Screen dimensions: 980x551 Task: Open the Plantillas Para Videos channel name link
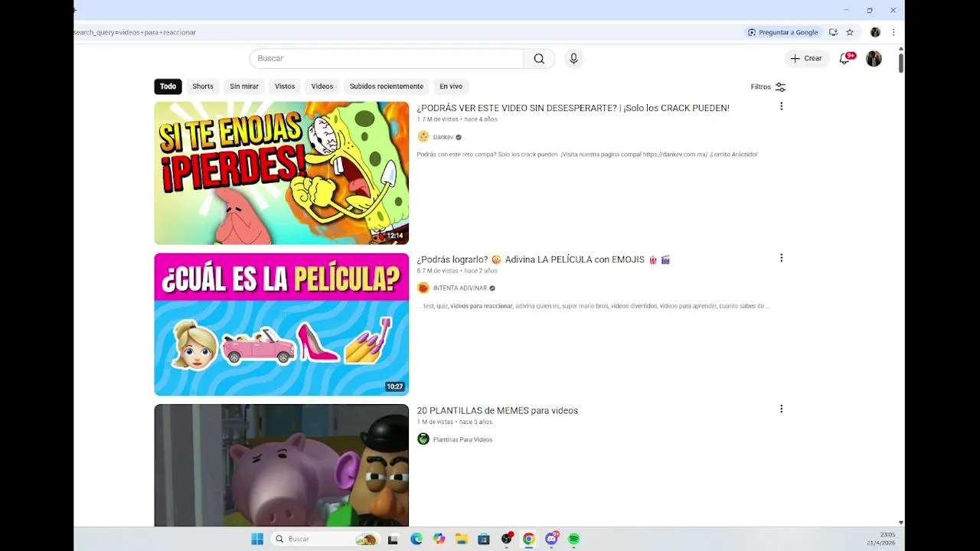pyautogui.click(x=462, y=439)
